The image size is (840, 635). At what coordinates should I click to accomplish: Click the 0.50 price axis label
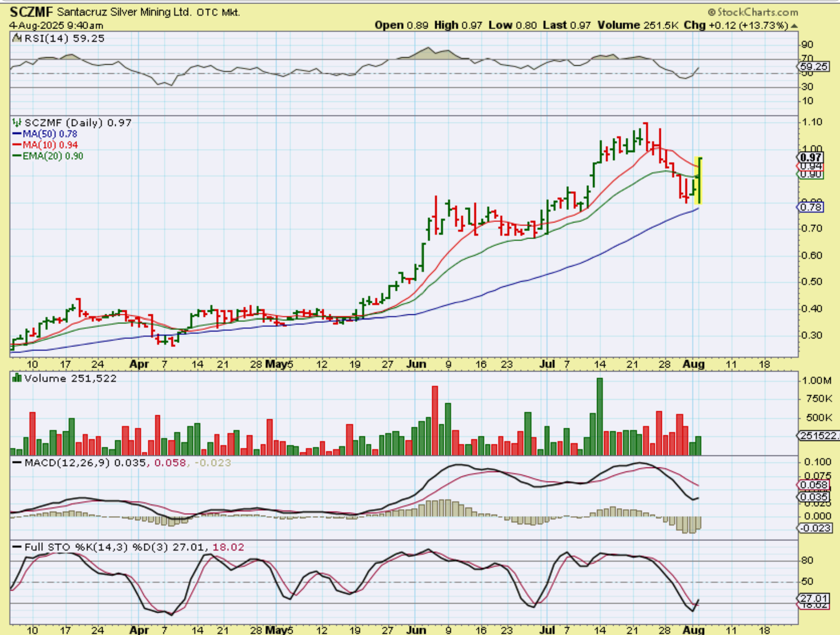point(812,282)
